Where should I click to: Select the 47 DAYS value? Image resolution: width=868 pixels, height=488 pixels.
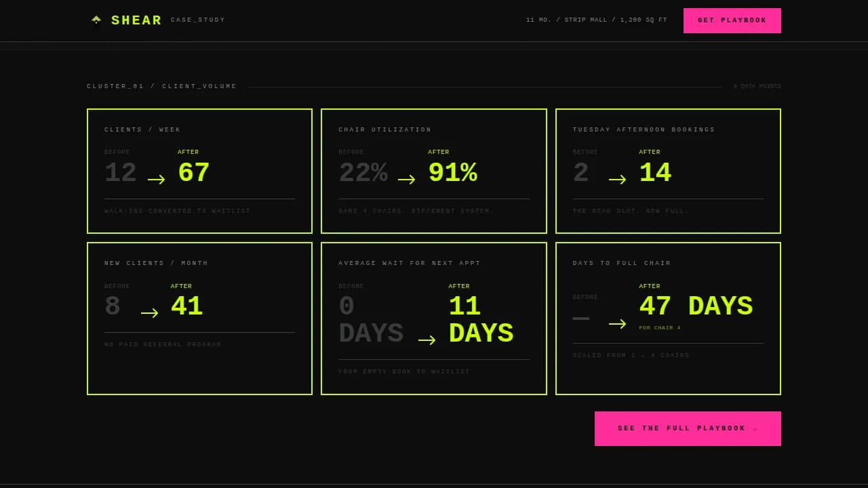[x=696, y=306]
